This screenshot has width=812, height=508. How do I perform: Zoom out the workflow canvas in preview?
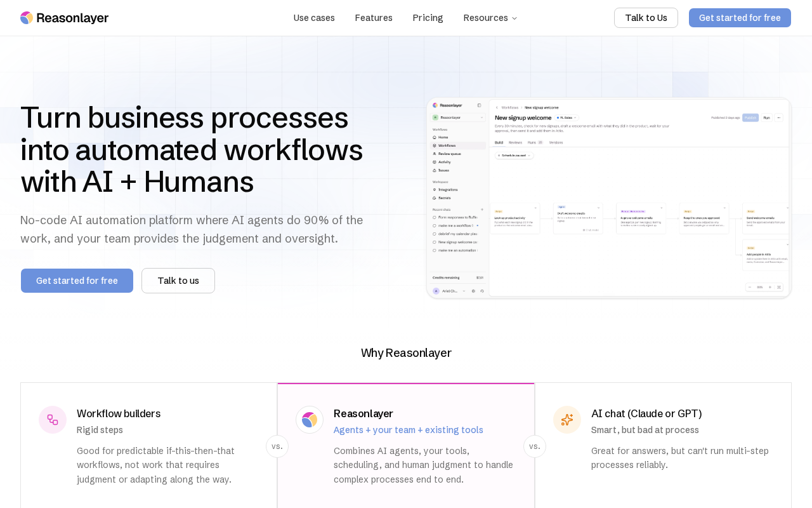[750, 287]
